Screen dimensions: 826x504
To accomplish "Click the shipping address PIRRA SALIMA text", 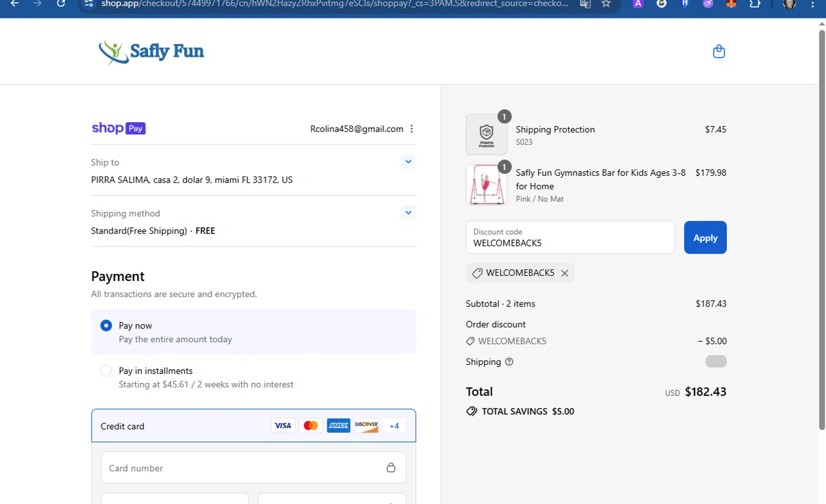I will point(192,180).
